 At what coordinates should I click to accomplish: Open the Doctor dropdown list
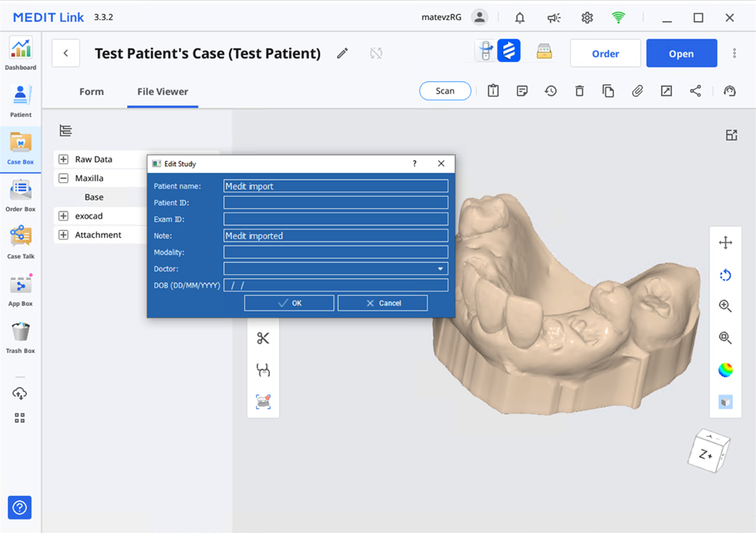coord(440,269)
